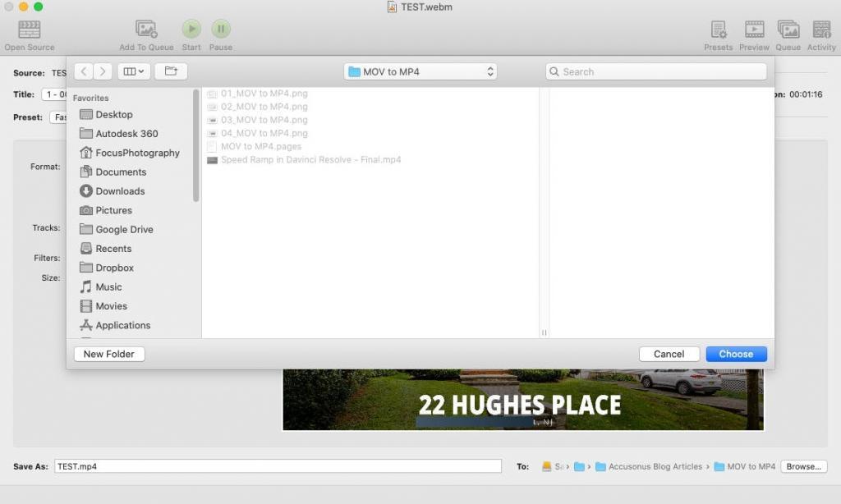This screenshot has width=841, height=504.
Task: Click MOV to MP4 folder in destination path
Action: 745,467
